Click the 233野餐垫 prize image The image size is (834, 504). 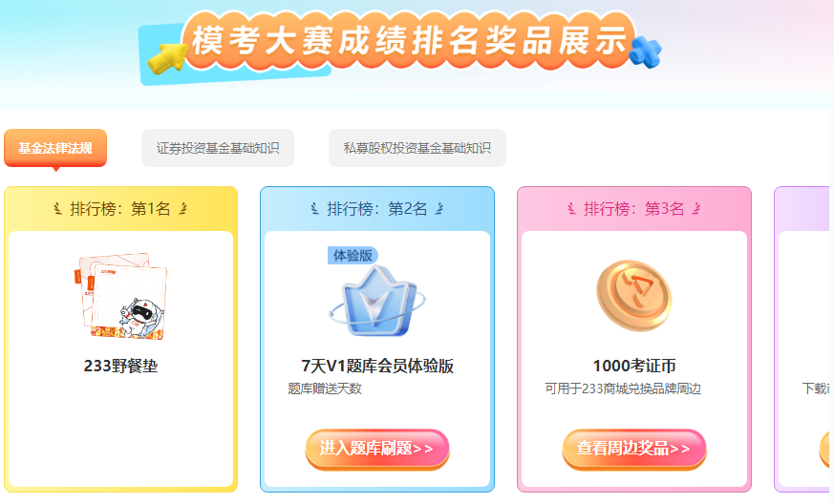click(120, 296)
